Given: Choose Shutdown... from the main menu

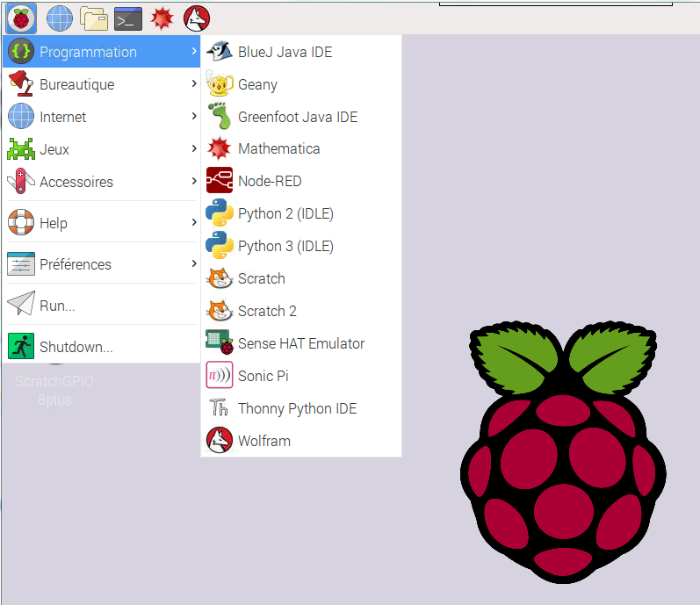Looking at the screenshot, I should coord(101,347).
